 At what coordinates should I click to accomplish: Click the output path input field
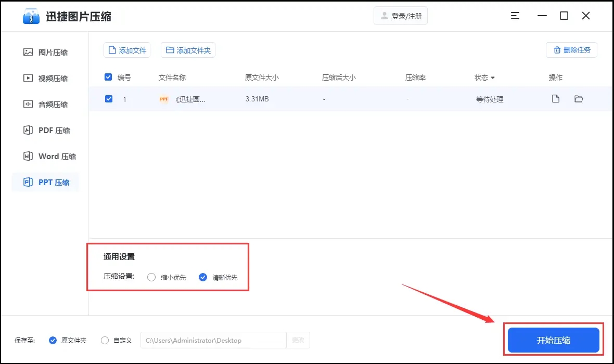click(213, 341)
